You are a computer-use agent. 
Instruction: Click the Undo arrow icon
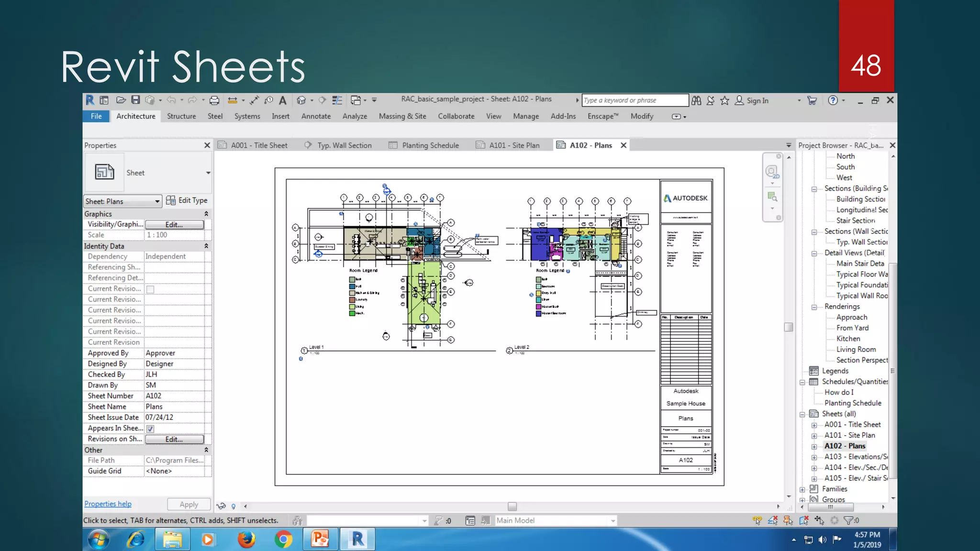(171, 100)
